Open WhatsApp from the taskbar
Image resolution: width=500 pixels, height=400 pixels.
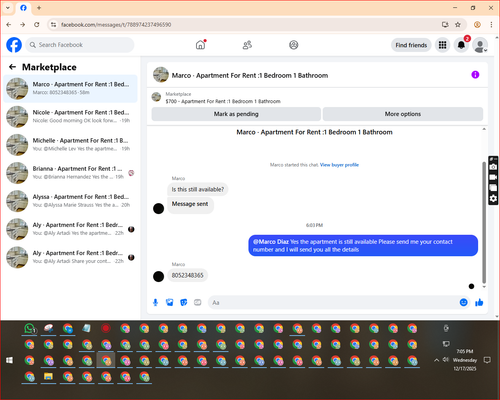(x=30, y=329)
